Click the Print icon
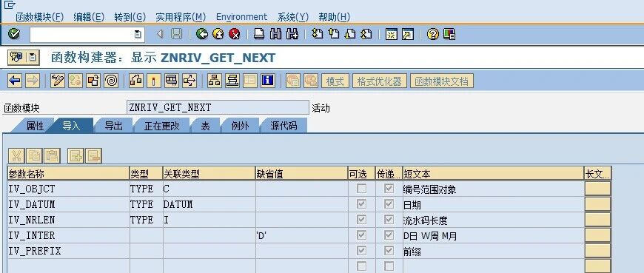The height and width of the screenshot is (273, 644). pyautogui.click(x=259, y=34)
